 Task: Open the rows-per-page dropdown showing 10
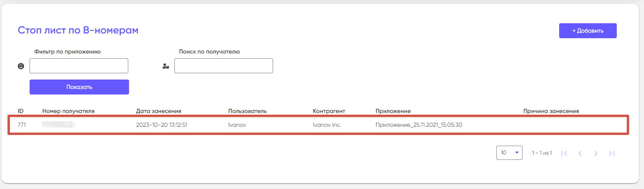tap(509, 153)
